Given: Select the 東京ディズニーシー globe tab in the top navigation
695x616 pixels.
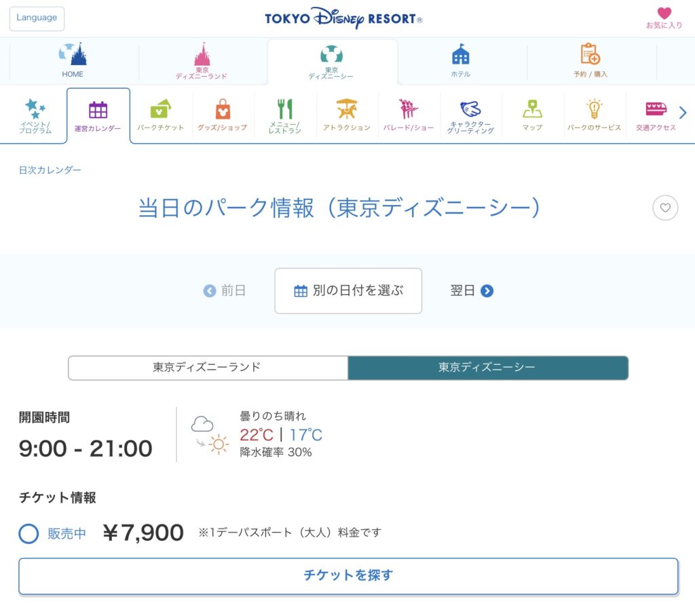Looking at the screenshot, I should click(331, 62).
